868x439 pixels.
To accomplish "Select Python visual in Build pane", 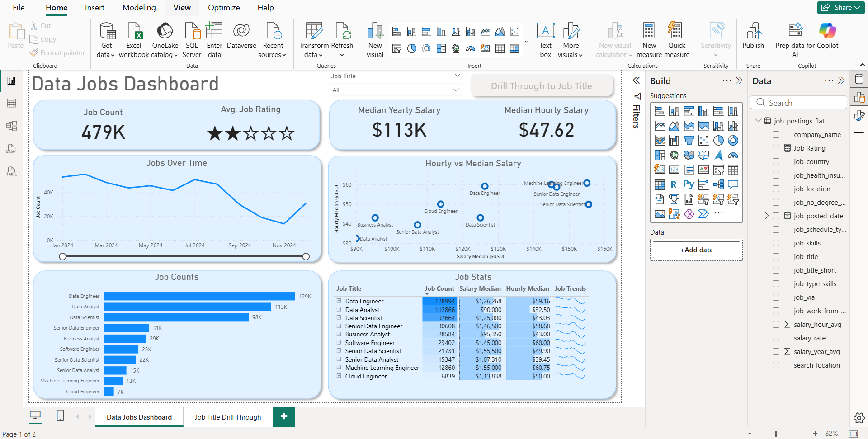I will tap(689, 184).
